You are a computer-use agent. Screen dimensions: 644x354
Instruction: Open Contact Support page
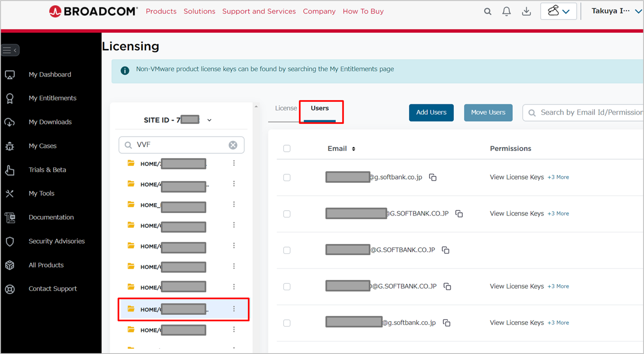click(52, 289)
